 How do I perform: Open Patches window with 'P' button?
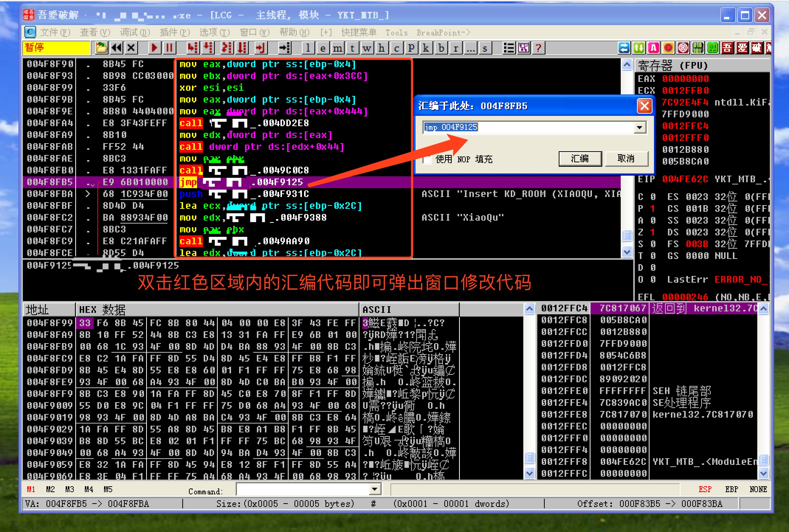pos(411,48)
